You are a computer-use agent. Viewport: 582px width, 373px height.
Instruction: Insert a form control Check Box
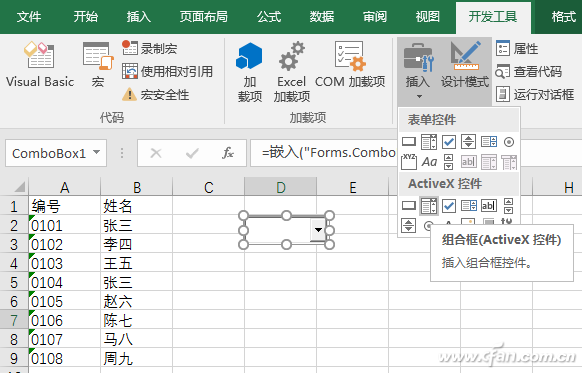pyautogui.click(x=449, y=142)
